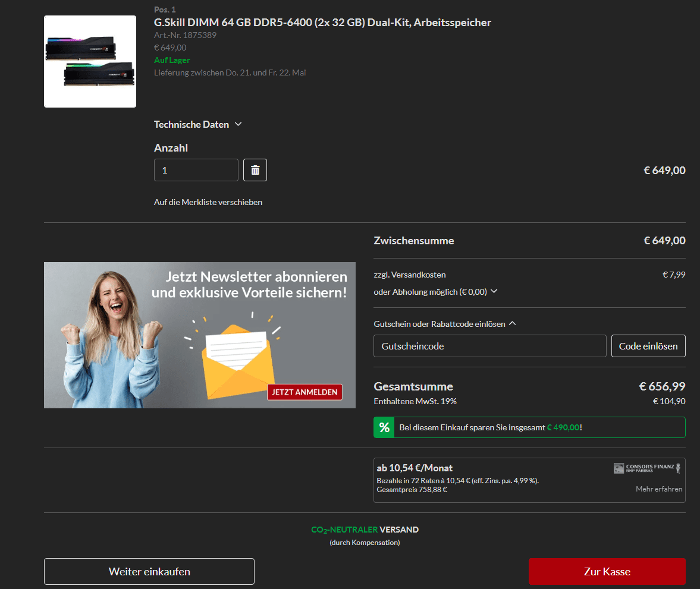The image size is (700, 589).
Task: Click the Code einlösen button
Action: click(x=648, y=346)
